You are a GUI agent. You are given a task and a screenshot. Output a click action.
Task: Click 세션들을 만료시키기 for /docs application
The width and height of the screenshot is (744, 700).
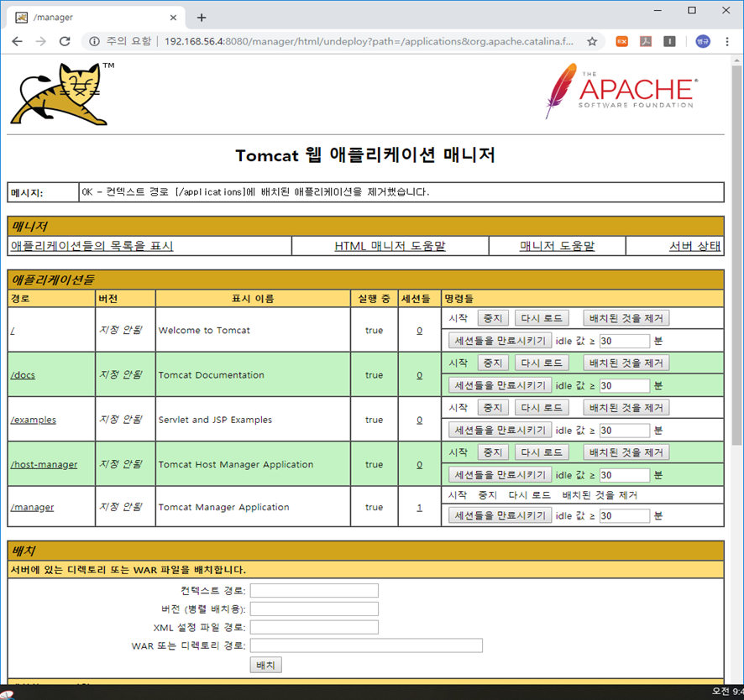click(500, 385)
